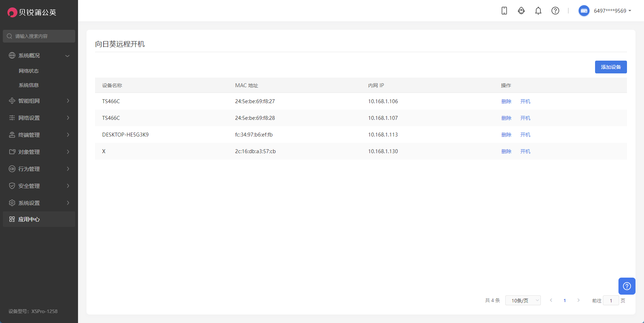Click the floating blue help button
Screen dimensions: 644x323
627,286
